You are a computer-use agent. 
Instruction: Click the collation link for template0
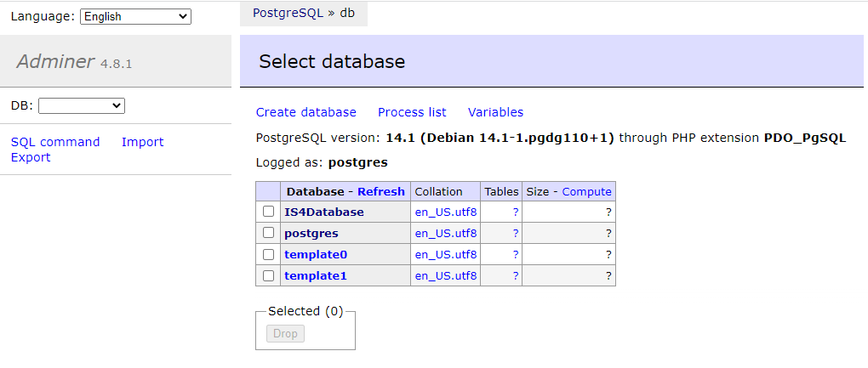[446, 254]
